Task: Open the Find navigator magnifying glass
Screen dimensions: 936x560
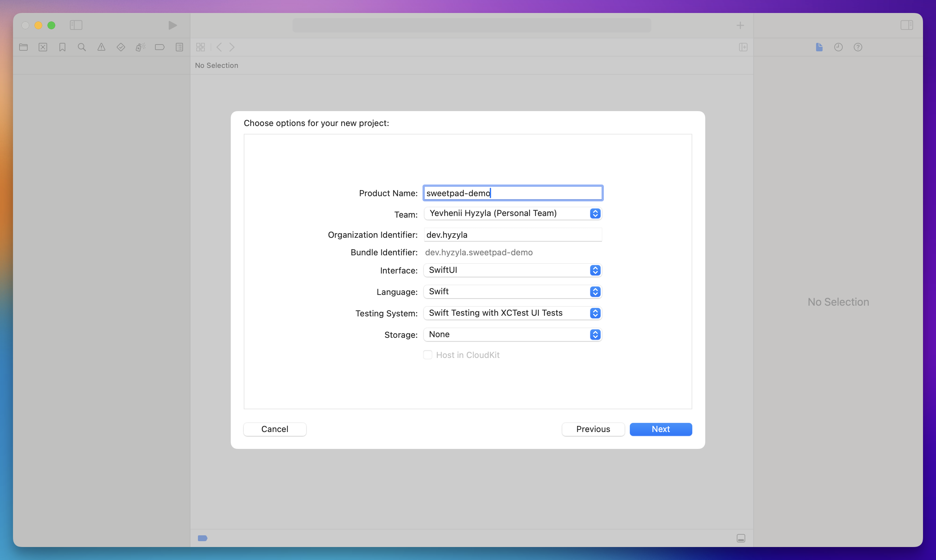Action: pyautogui.click(x=82, y=47)
